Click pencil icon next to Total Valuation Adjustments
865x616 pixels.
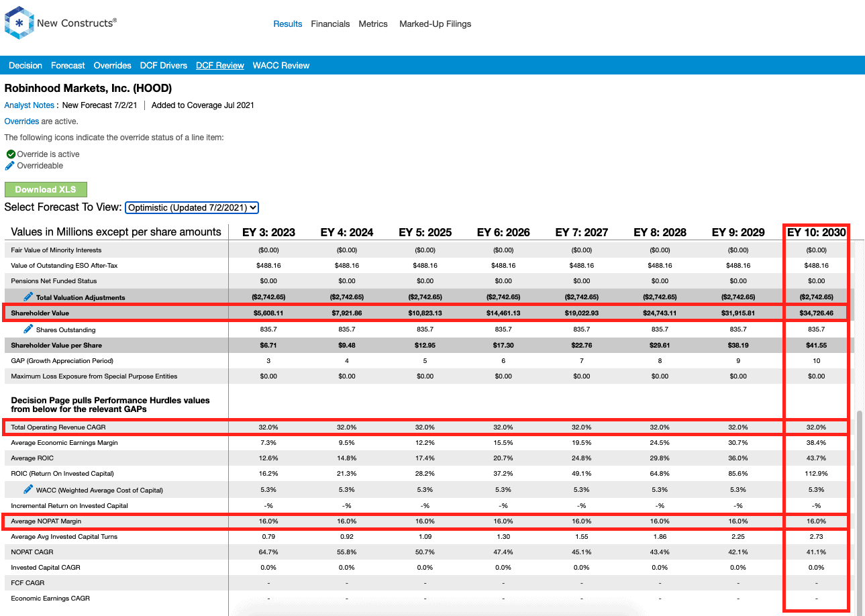28,297
